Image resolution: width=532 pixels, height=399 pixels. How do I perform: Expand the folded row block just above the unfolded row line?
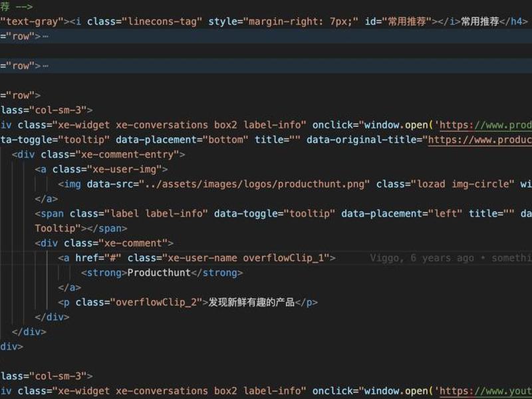pos(45,66)
